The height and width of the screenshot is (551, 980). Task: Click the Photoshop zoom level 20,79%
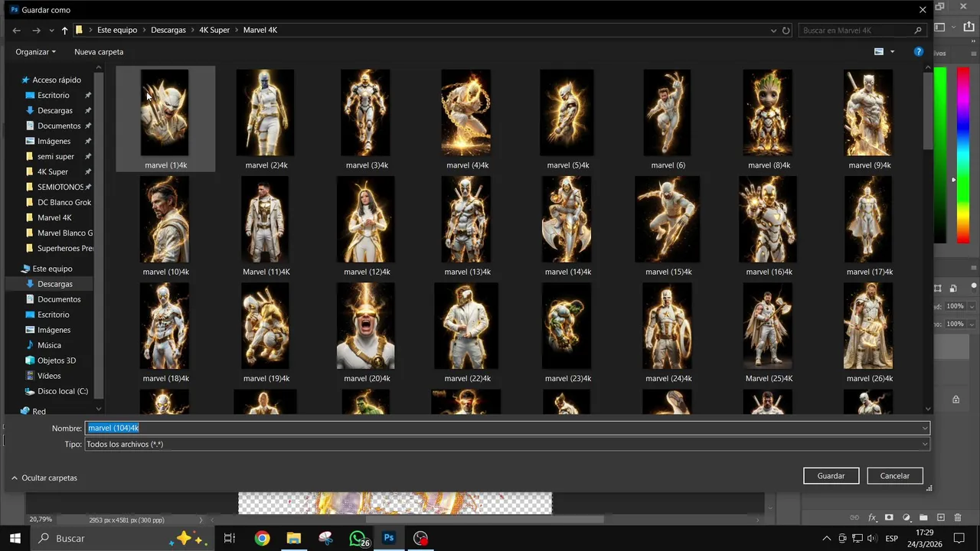41,520
